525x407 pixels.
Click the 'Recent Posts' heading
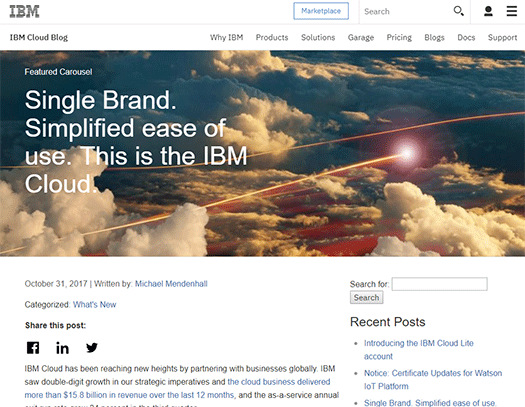click(387, 322)
